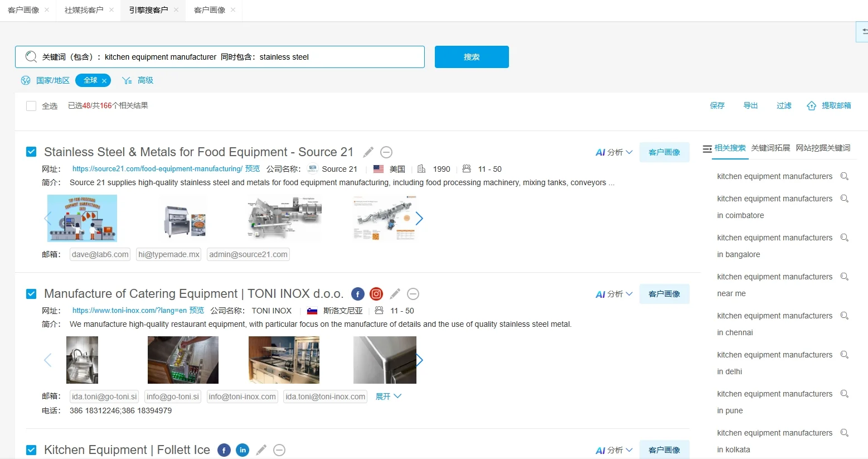Select the dave@lab6.com email tag

tap(100, 255)
